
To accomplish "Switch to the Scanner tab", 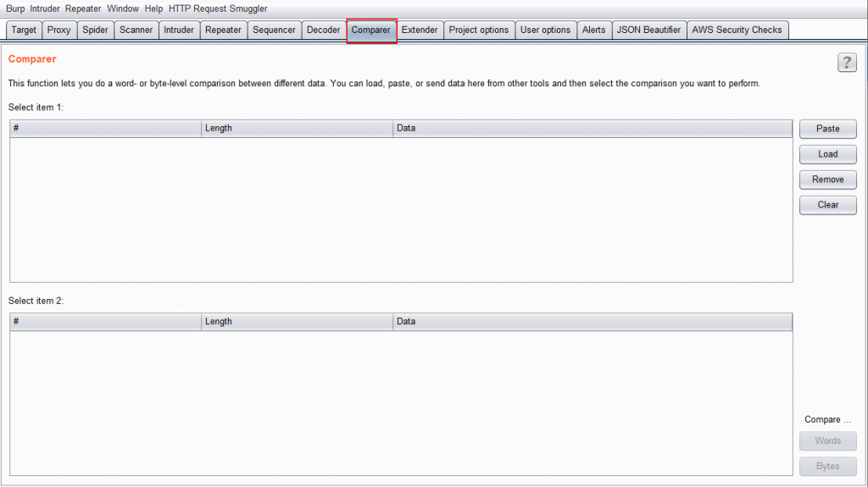I will pyautogui.click(x=136, y=30).
